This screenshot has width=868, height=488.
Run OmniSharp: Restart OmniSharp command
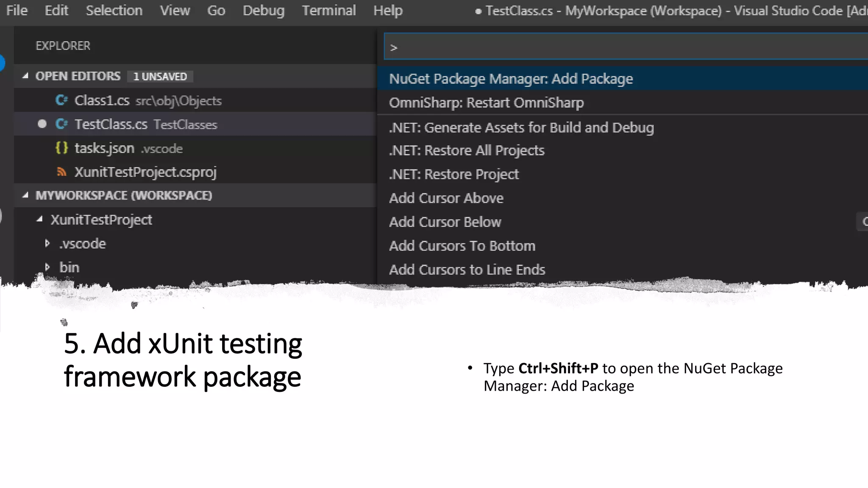click(x=486, y=103)
